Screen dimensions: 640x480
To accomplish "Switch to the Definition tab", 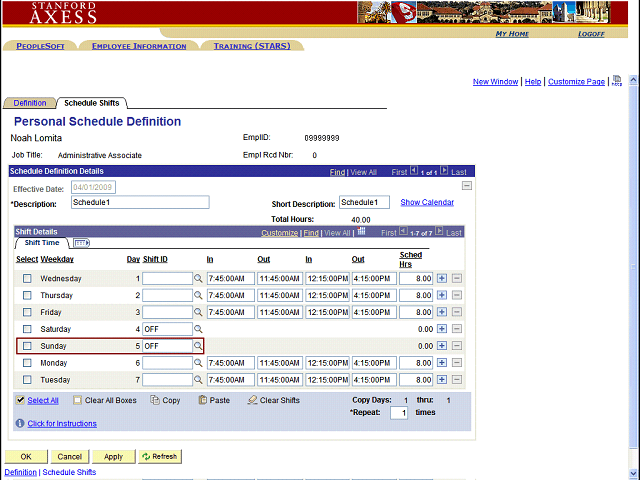I will [x=29, y=103].
